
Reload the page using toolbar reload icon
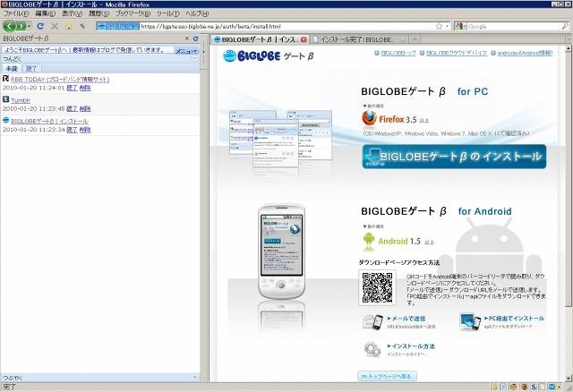click(x=40, y=26)
